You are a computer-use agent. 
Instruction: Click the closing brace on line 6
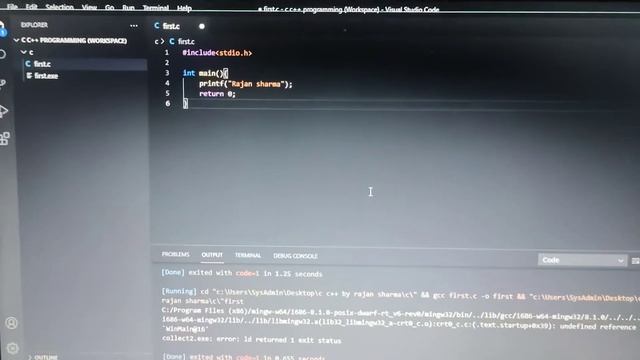click(x=185, y=104)
